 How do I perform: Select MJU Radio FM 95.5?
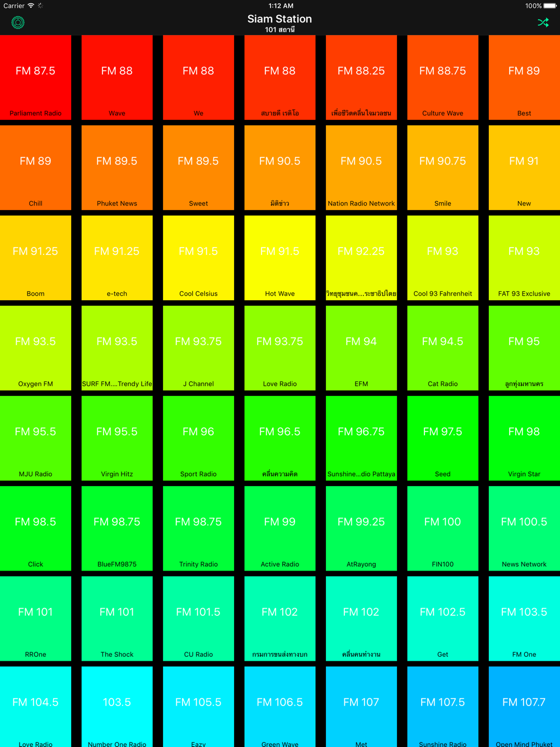[x=35, y=438]
